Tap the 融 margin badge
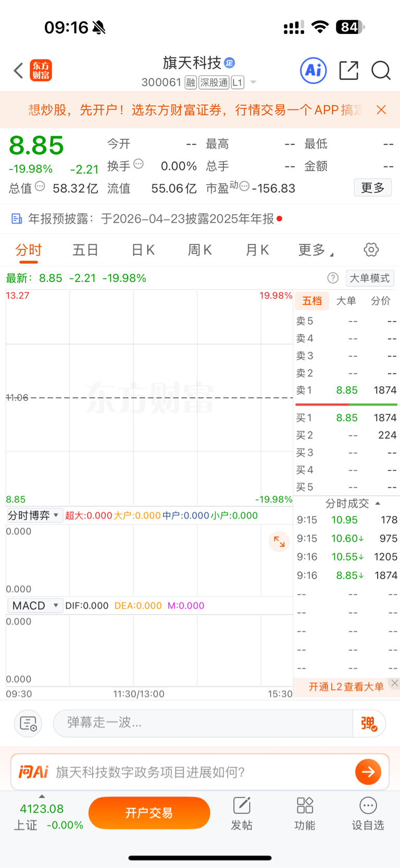This screenshot has height=868, width=400. (191, 82)
